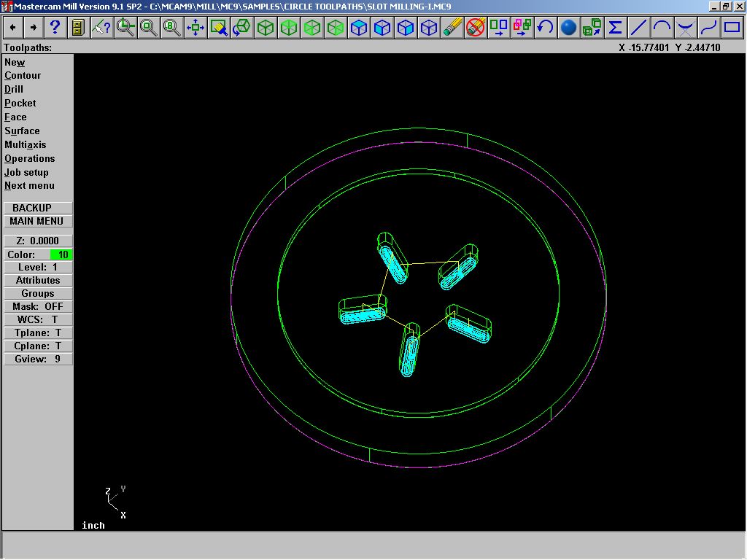Set Cplane Side with third blue cube

tap(406, 28)
